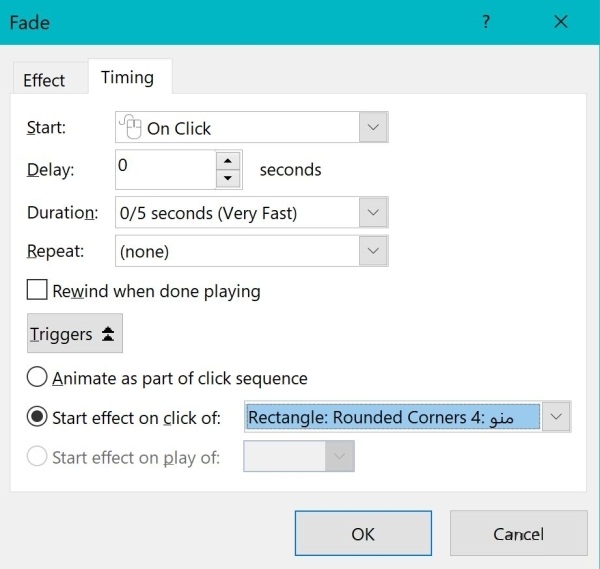Switch to the Effect tab
Viewport: 600px width, 569px height.
click(x=44, y=80)
